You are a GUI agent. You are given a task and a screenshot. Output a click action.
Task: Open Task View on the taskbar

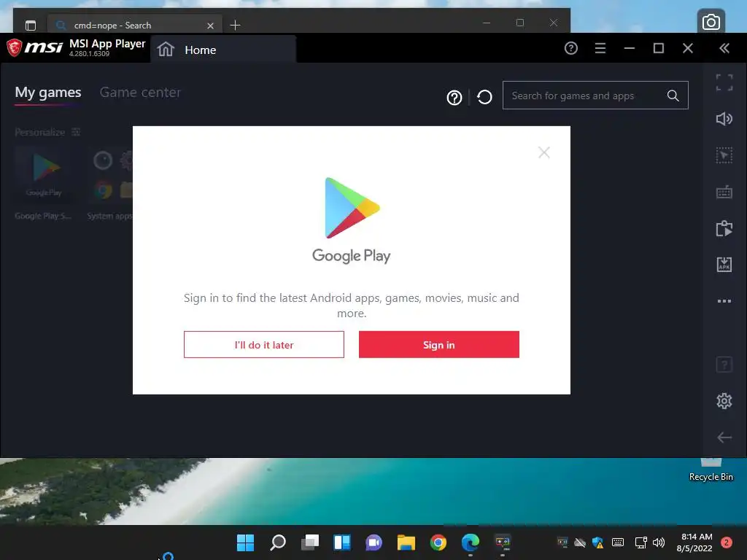309,542
